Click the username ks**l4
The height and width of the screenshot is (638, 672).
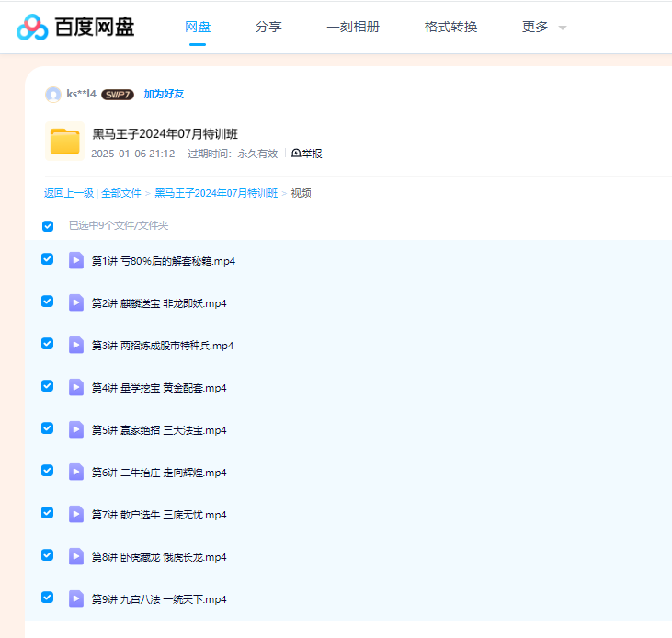(82, 94)
